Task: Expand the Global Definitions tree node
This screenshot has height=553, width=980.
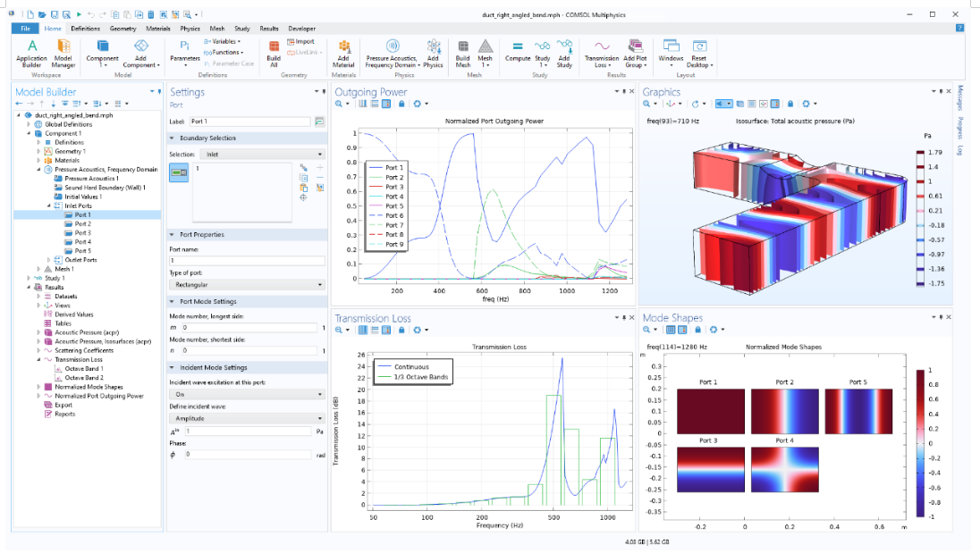Action: [29, 124]
